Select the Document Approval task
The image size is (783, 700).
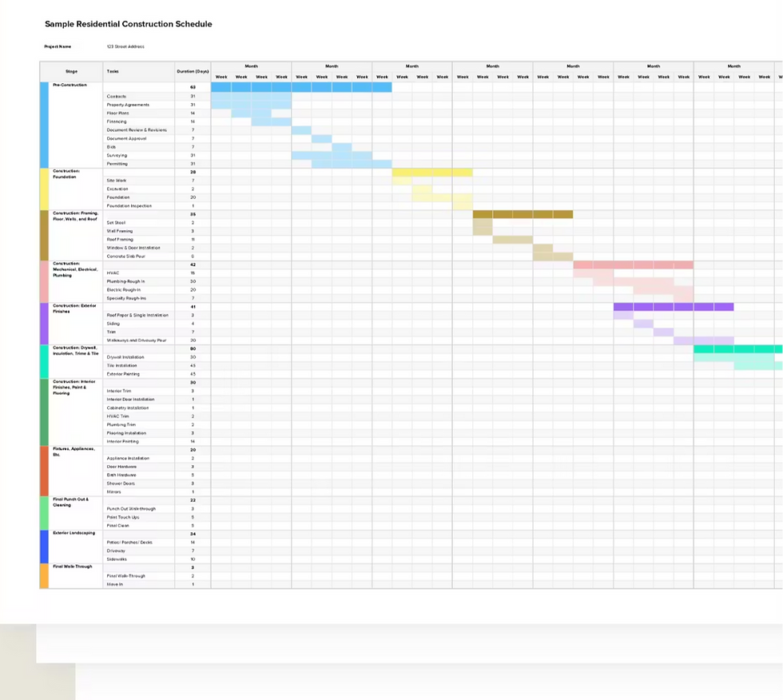tap(126, 138)
